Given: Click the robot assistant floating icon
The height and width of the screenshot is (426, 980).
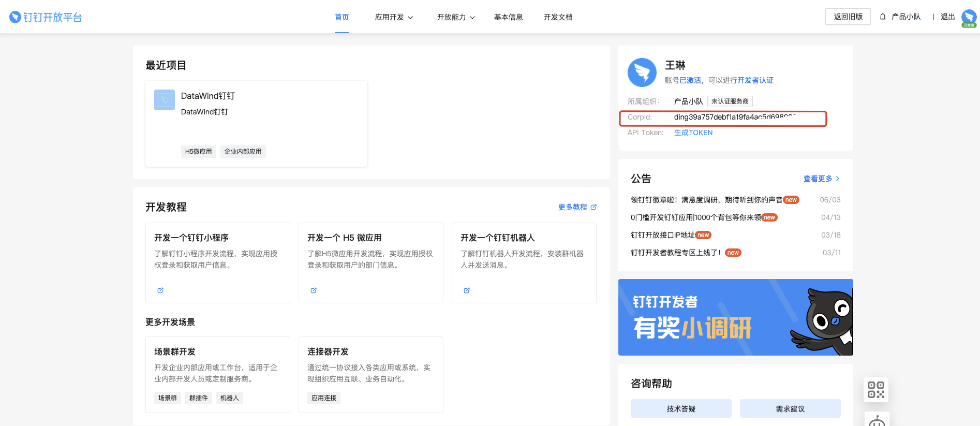Looking at the screenshot, I should click(877, 419).
